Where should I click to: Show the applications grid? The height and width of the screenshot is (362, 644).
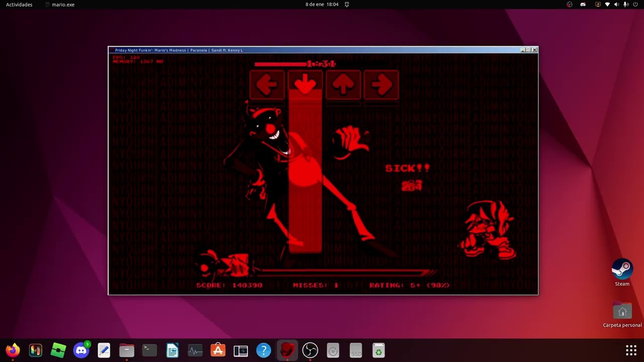click(x=631, y=350)
